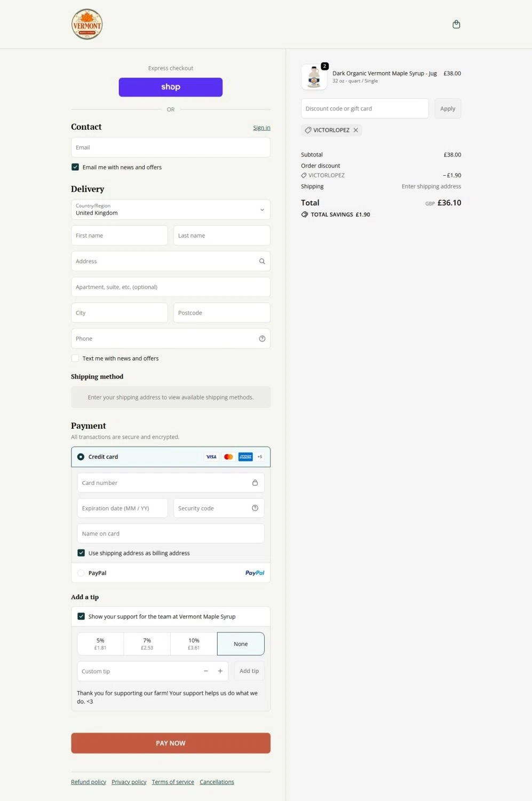Enable Text me with news and offers
Image resolution: width=532 pixels, height=801 pixels.
(x=75, y=358)
